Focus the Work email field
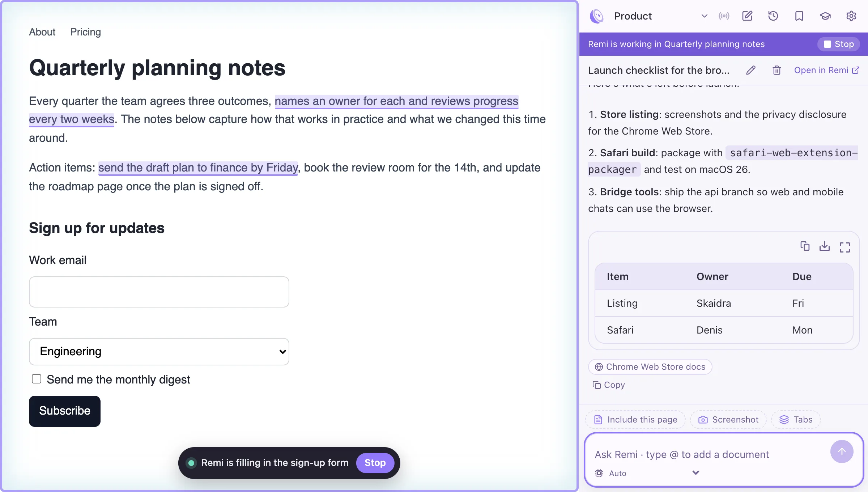The width and height of the screenshot is (868, 492). pyautogui.click(x=159, y=292)
